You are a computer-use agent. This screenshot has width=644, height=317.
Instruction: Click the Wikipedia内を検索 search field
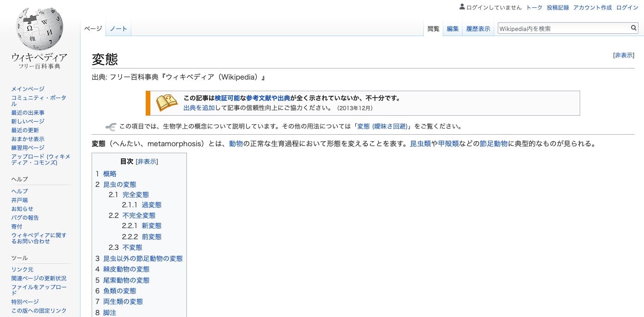560,28
